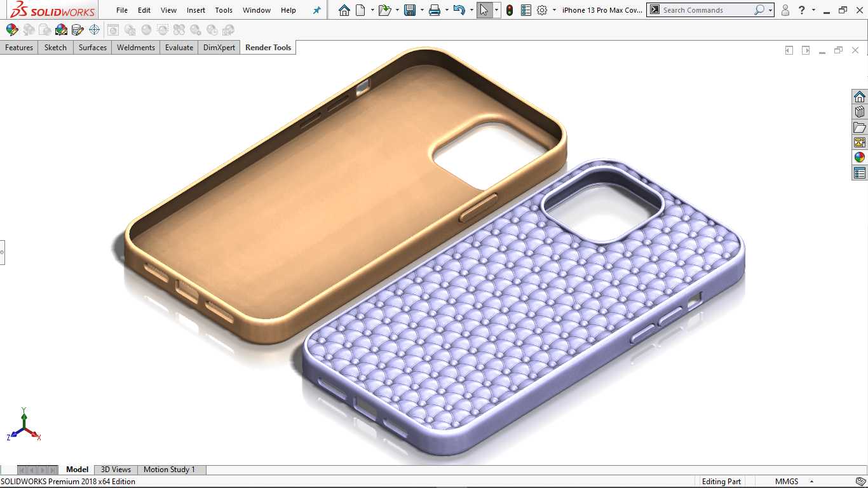Open Design Library in the task pane
The width and height of the screenshot is (868, 488).
[860, 112]
